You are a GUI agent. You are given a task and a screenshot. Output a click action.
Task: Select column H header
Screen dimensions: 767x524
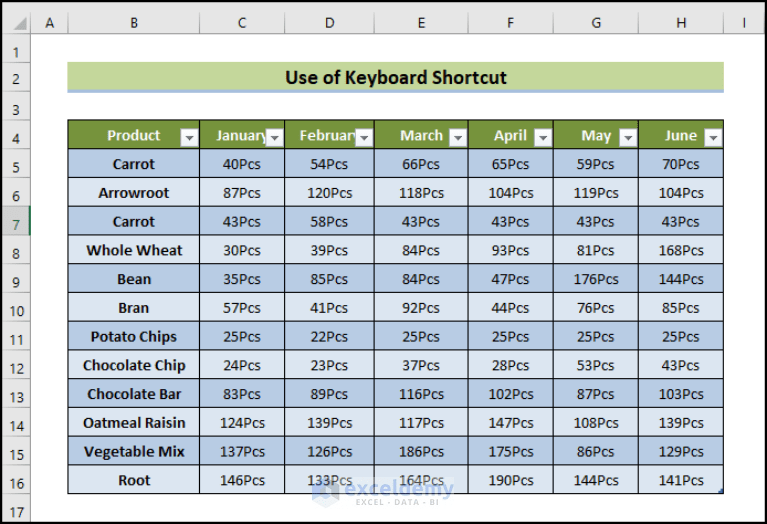click(x=681, y=23)
